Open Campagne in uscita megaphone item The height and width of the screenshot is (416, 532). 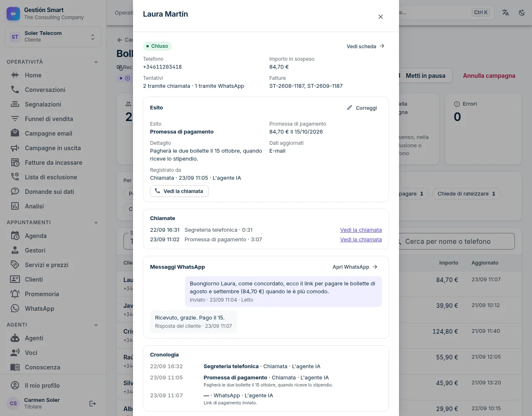pos(53,148)
